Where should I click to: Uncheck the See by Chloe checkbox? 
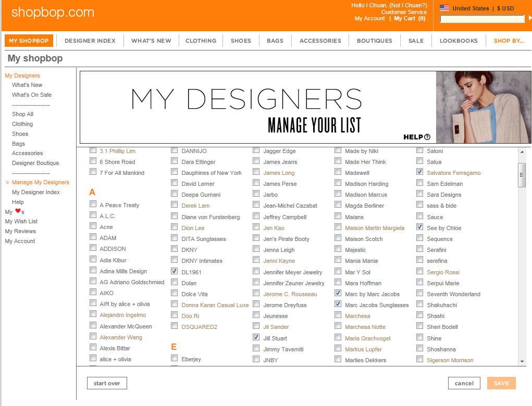tap(419, 227)
